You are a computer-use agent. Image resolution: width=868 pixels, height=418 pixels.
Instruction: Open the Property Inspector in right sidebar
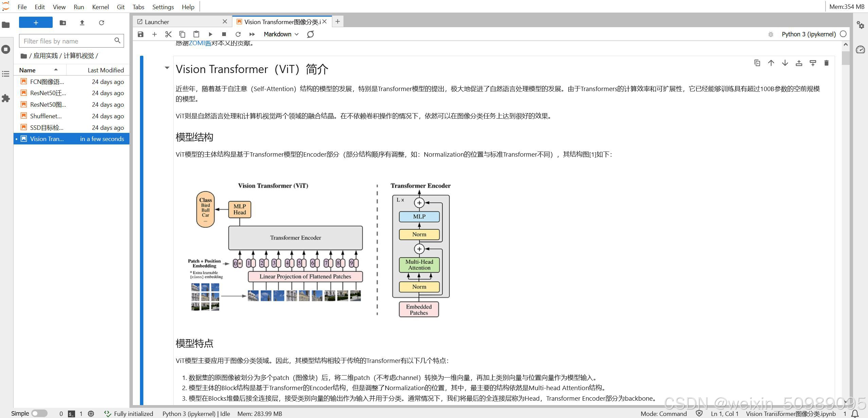tap(860, 25)
